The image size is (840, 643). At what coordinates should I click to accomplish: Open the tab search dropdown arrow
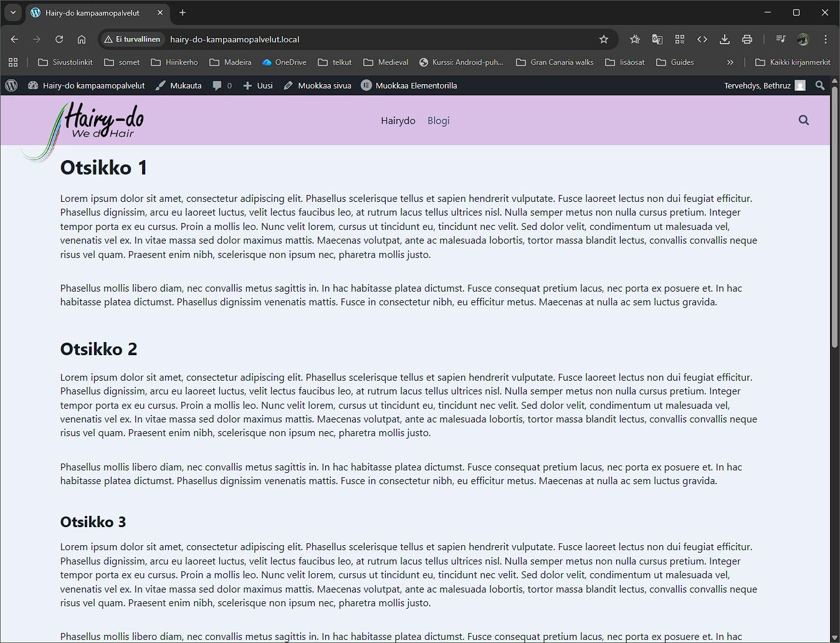pos(13,12)
